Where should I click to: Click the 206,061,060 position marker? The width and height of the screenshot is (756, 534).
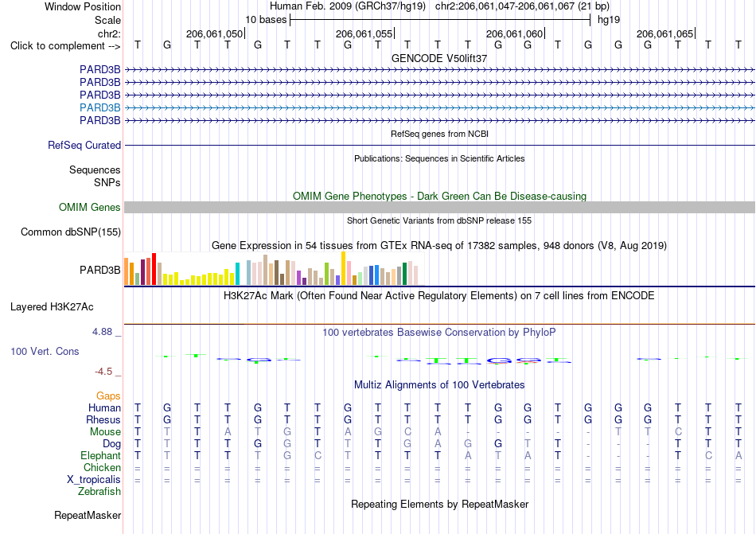pyautogui.click(x=515, y=33)
